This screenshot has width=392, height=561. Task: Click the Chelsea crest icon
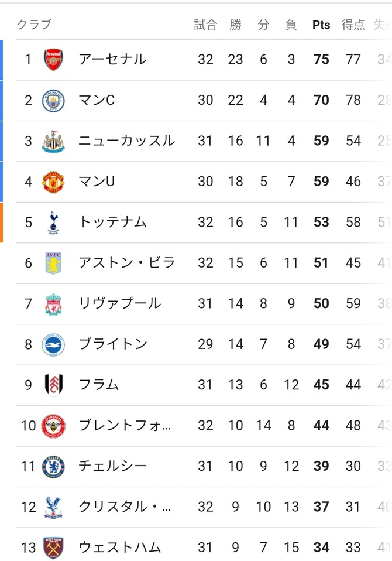click(53, 466)
